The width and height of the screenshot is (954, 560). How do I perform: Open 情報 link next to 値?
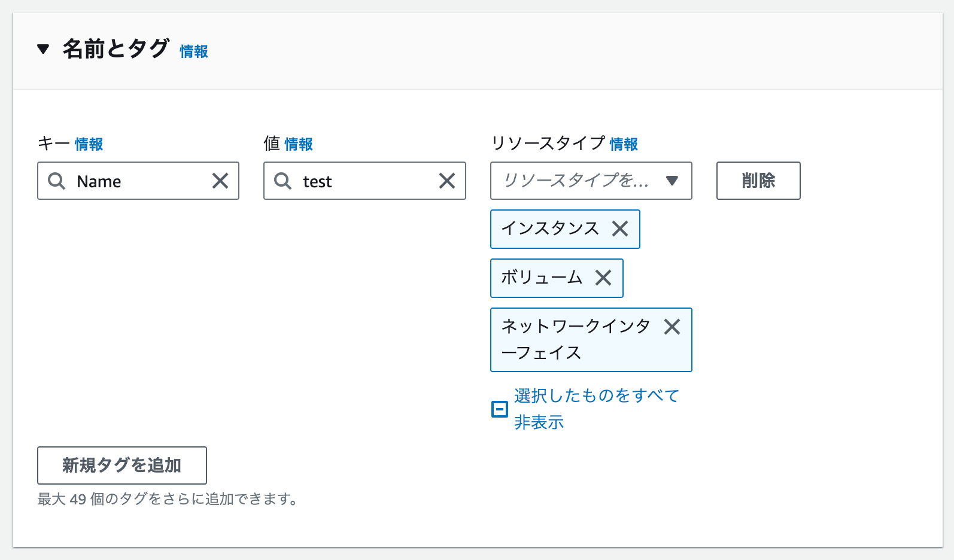(299, 144)
